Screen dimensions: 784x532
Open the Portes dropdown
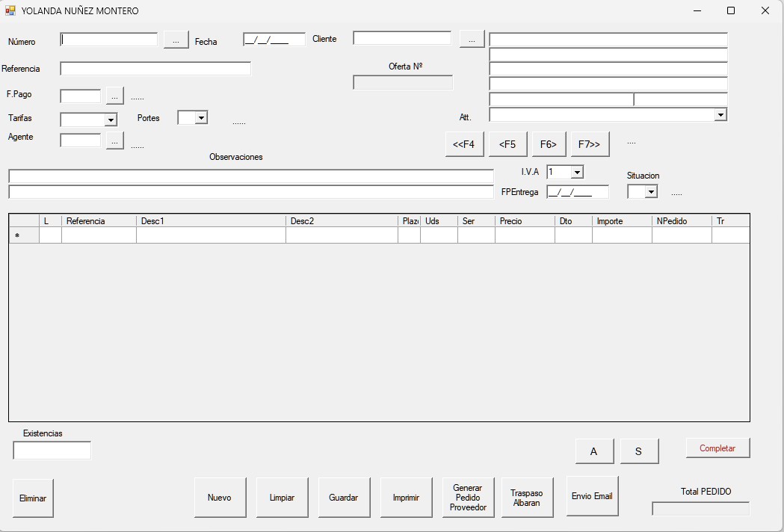(200, 118)
